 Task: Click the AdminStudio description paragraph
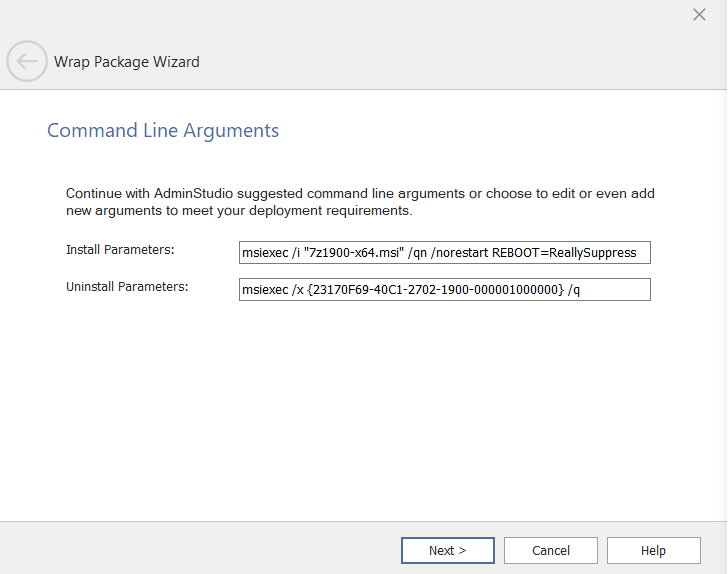pyautogui.click(x=360, y=202)
